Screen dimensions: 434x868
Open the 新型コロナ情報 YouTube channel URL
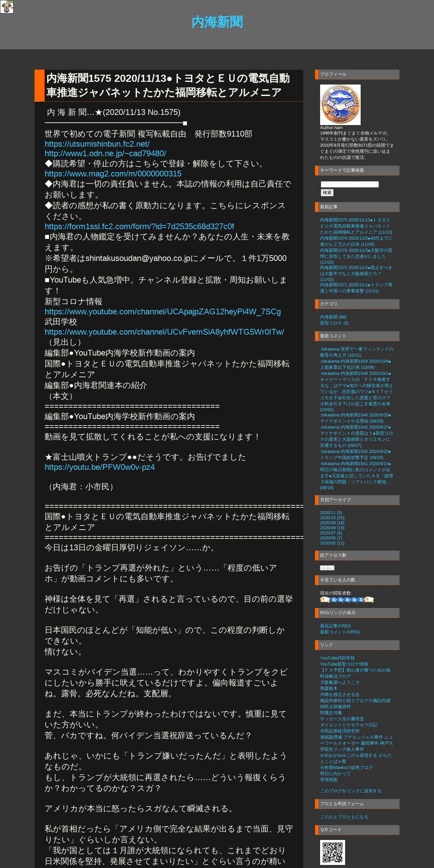[163, 312]
